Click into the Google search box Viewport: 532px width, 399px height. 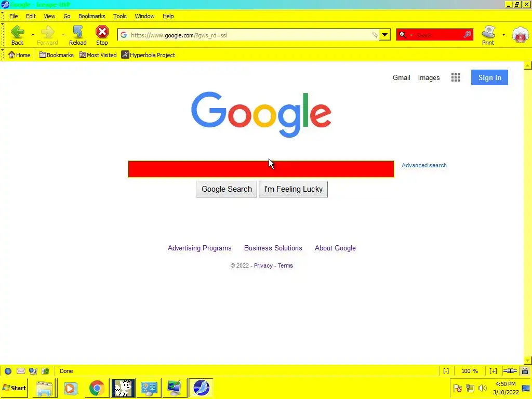coord(261,169)
